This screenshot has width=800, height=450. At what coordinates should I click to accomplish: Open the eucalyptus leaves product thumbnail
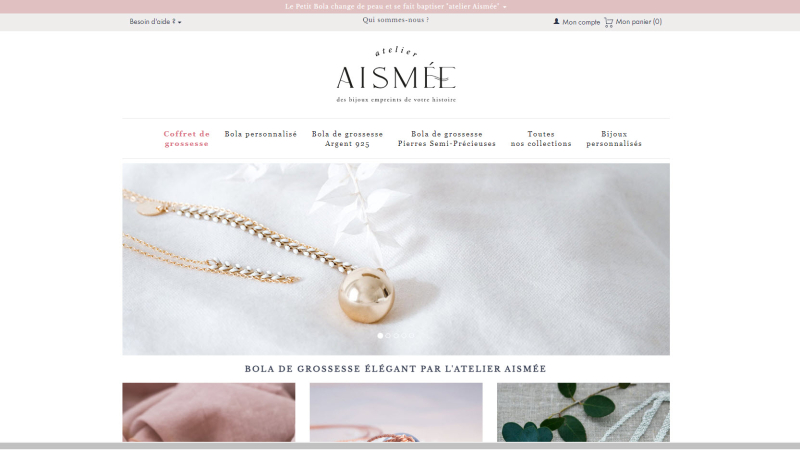pos(583,412)
